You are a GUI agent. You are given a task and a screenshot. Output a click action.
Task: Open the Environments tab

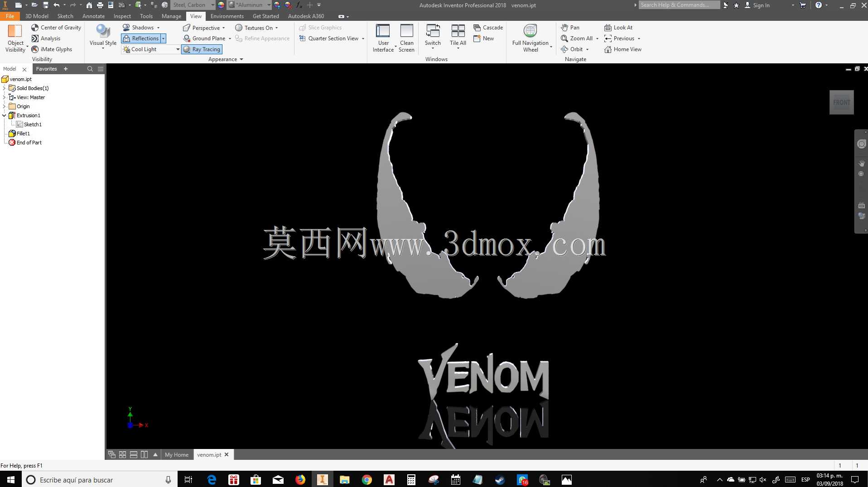tap(227, 16)
